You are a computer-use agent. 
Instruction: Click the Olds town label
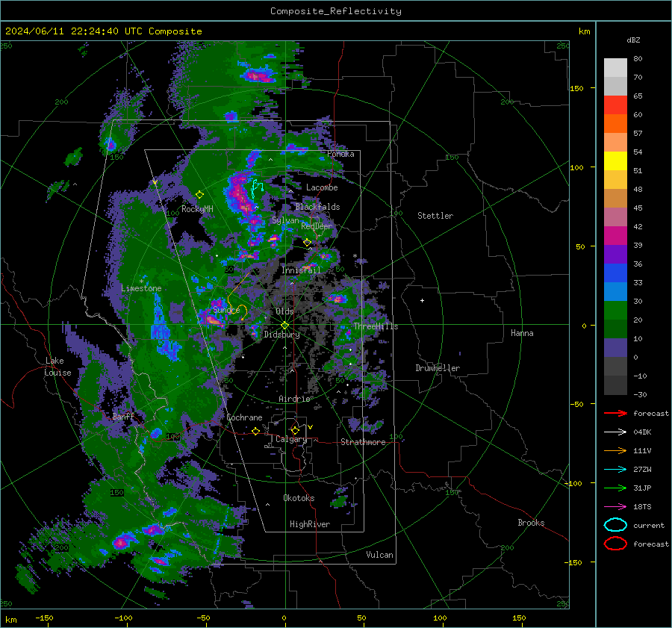coord(284,311)
